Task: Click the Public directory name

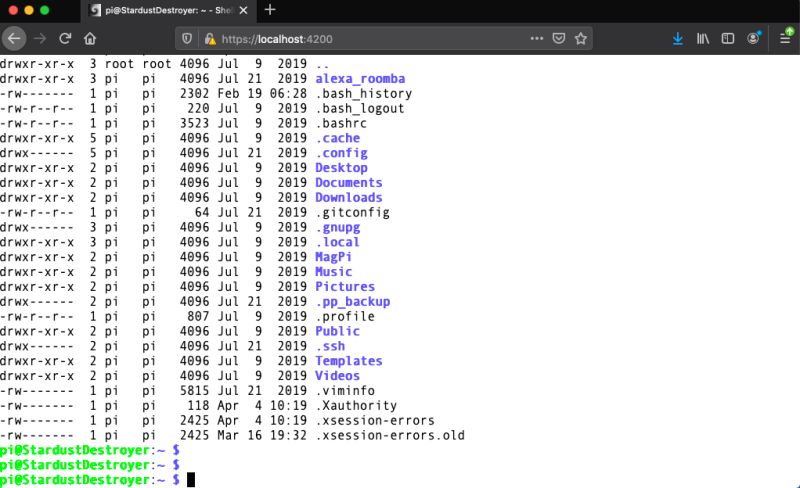Action: [337, 331]
